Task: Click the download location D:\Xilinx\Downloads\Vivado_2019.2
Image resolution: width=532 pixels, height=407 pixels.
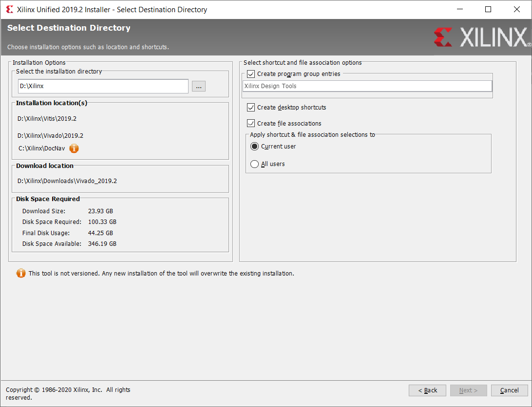Action: tap(67, 181)
